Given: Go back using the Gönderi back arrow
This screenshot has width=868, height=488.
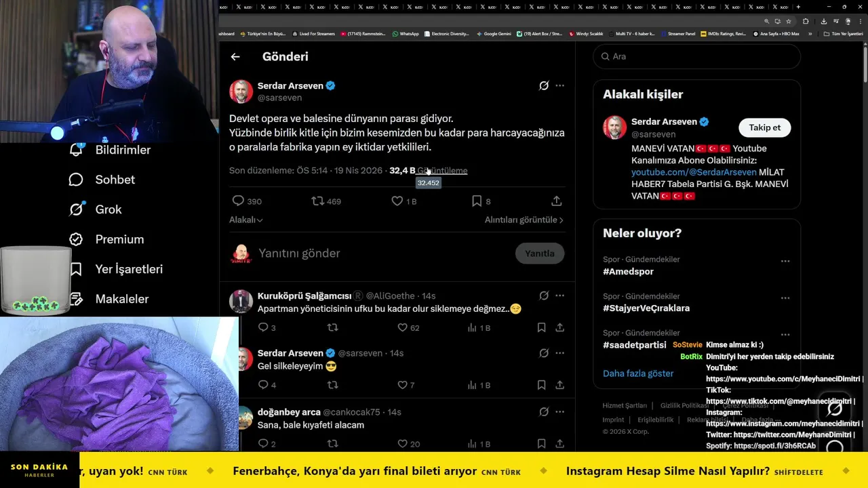Looking at the screenshot, I should click(235, 57).
